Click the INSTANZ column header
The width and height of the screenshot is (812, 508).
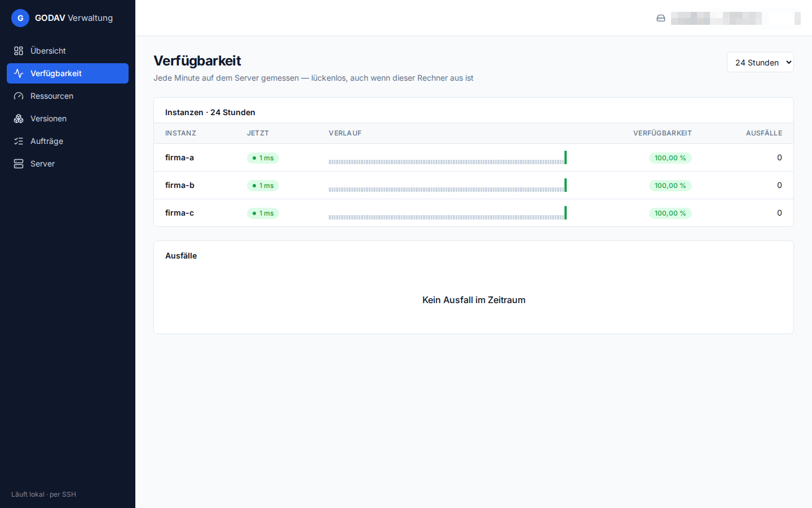[x=180, y=133]
